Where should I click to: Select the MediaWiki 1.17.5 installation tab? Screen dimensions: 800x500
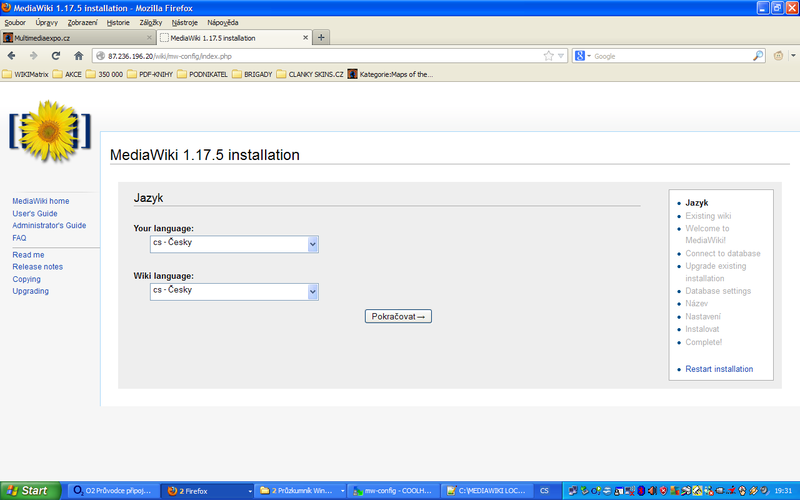point(234,38)
